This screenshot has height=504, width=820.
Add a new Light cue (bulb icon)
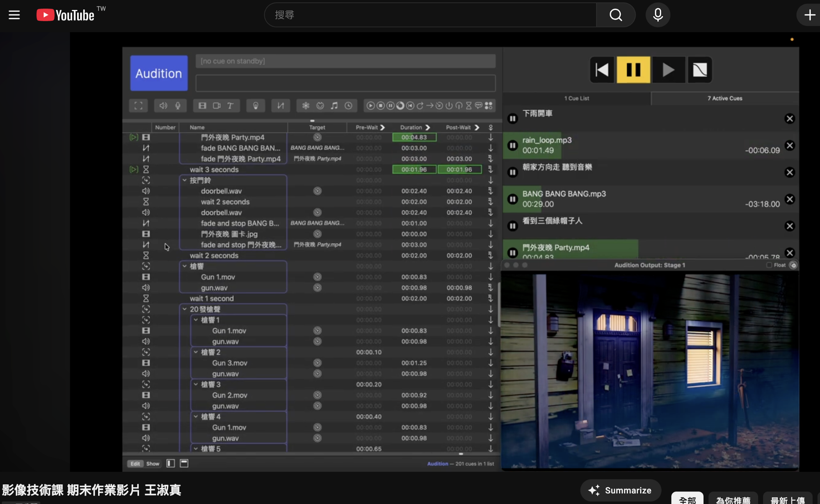pyautogui.click(x=256, y=106)
